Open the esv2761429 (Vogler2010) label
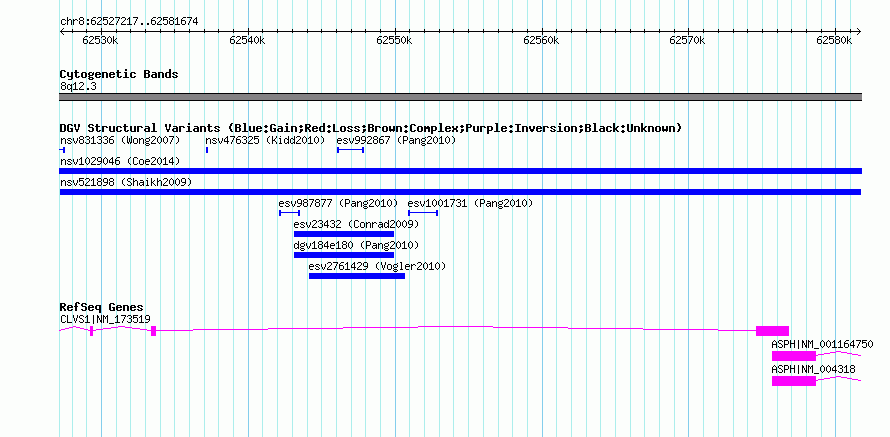This screenshot has width=890, height=437. coord(377,266)
